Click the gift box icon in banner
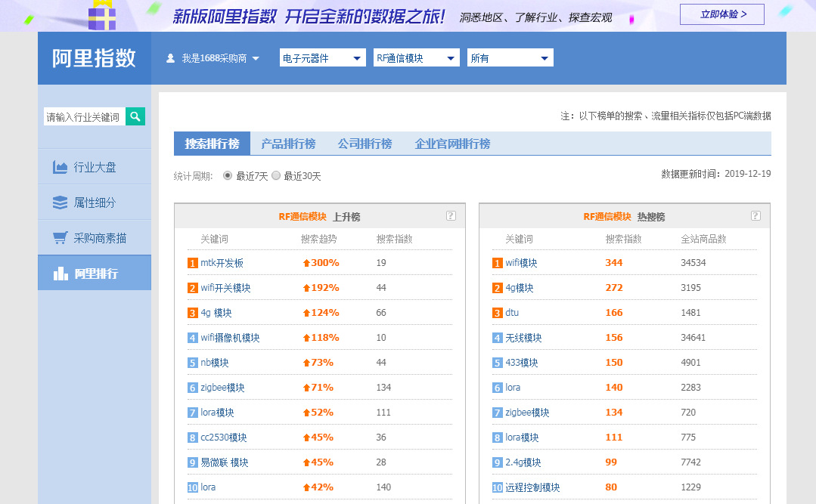The image size is (816, 504). [x=102, y=16]
